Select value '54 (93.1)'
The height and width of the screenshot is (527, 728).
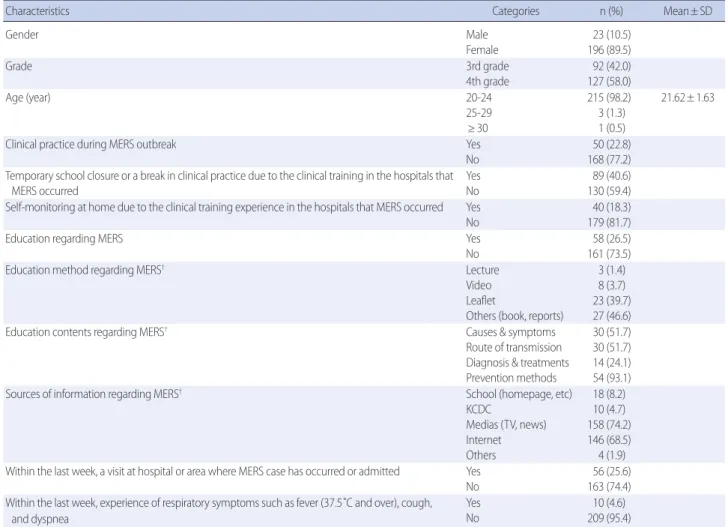point(612,378)
